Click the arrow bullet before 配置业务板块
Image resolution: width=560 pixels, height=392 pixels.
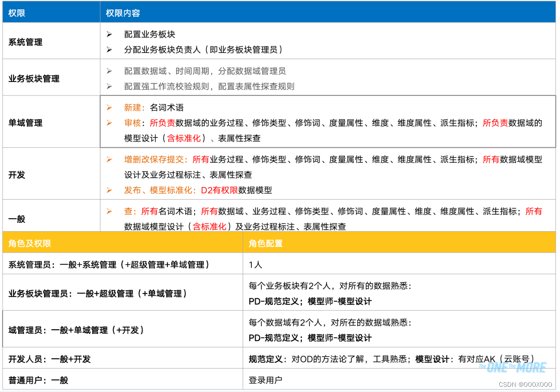point(109,34)
